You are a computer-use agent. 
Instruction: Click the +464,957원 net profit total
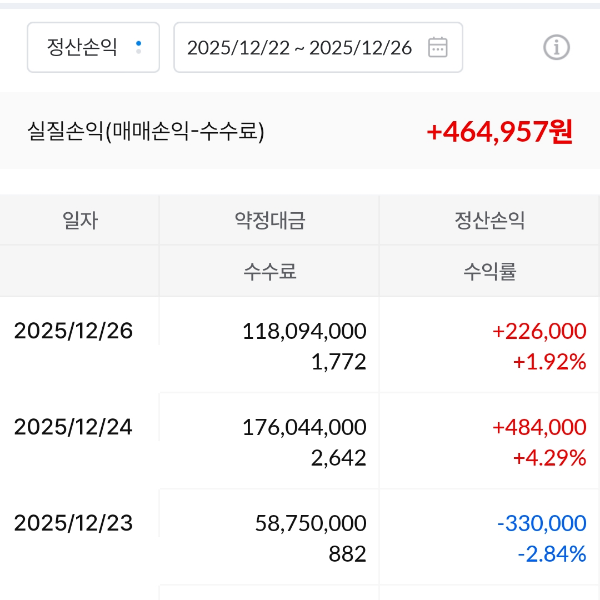(x=499, y=132)
